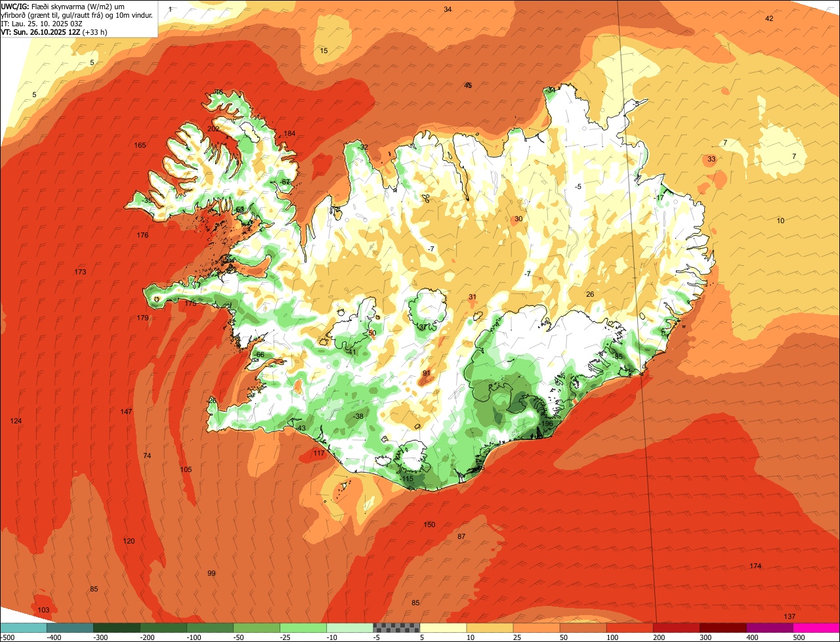Click the map value -43
Image resolution: width=840 pixels, height=642 pixels.
point(301,428)
